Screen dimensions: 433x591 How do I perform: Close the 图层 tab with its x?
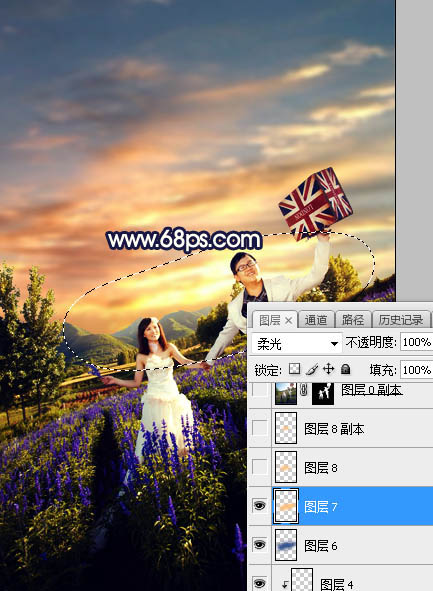click(288, 321)
